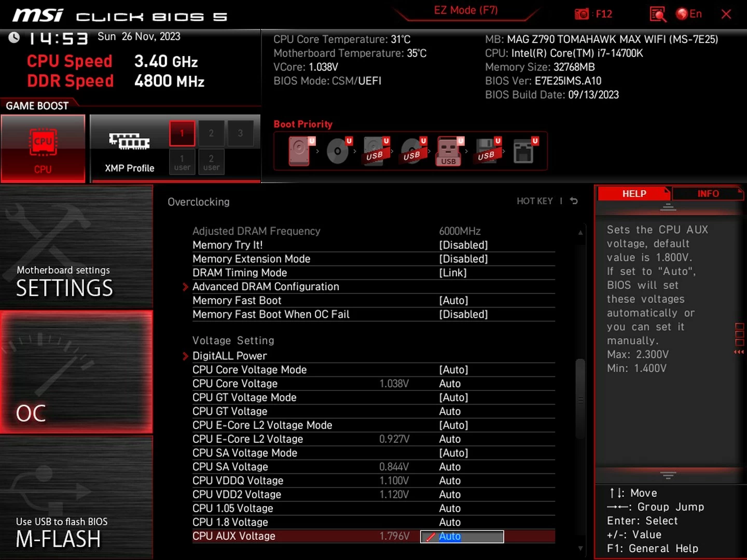Expand Advanced DRAM Configuration submenu
This screenshot has width=747, height=560.
click(266, 287)
